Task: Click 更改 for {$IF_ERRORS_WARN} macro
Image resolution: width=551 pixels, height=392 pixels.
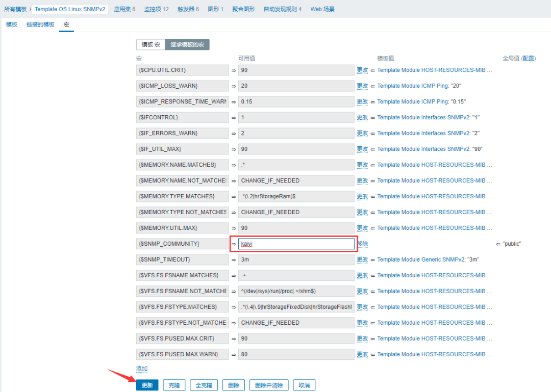Action: (362, 134)
